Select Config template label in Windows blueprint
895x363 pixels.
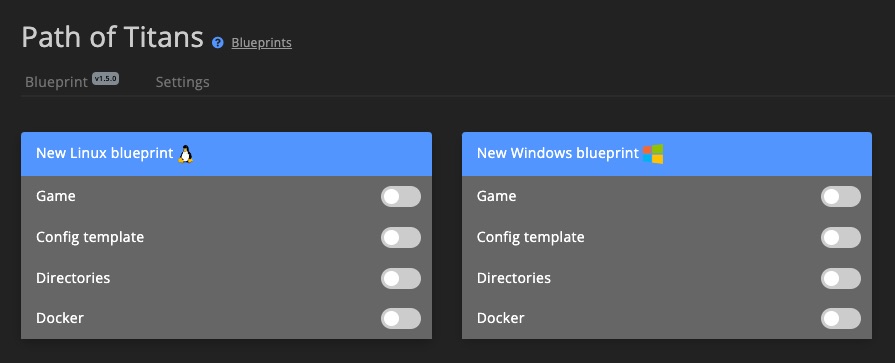point(531,237)
